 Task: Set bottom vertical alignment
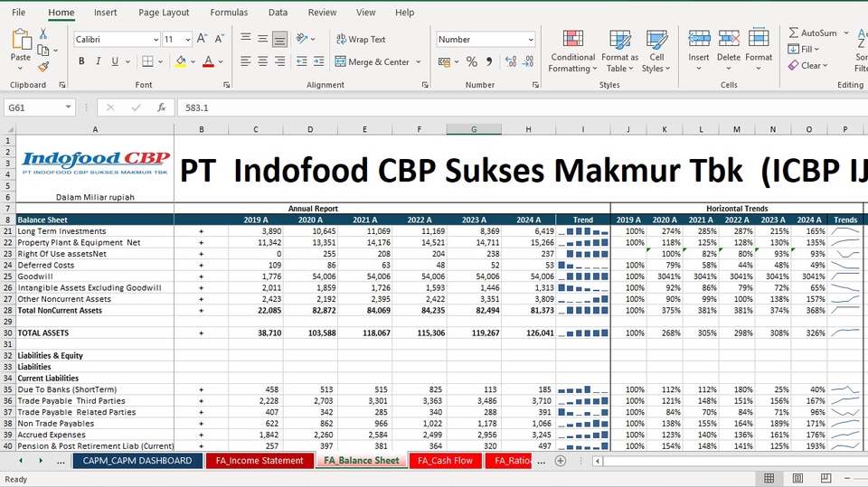point(280,38)
